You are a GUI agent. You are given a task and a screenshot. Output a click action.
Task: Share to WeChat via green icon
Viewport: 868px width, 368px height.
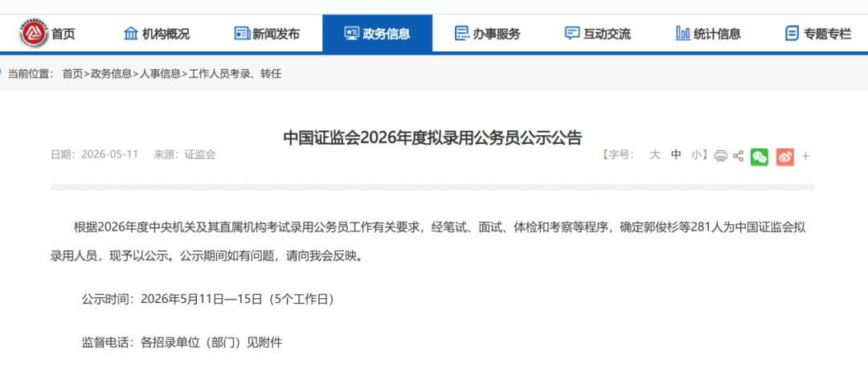[759, 157]
